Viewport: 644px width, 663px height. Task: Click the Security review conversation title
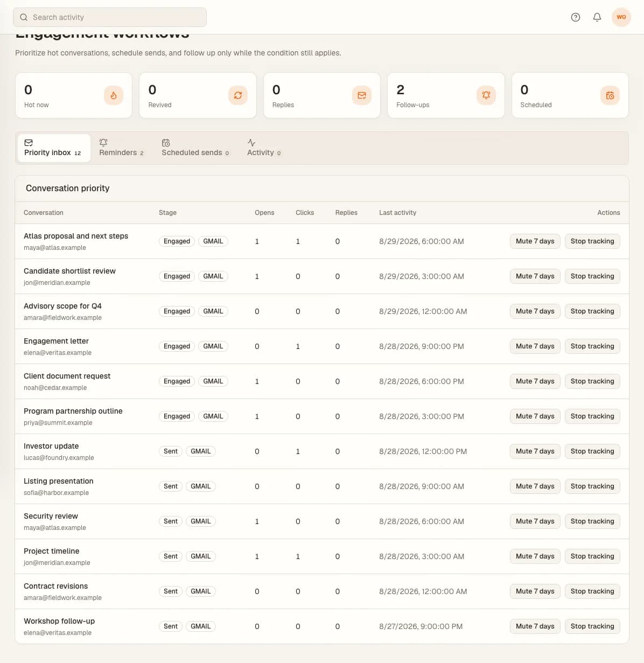point(51,516)
